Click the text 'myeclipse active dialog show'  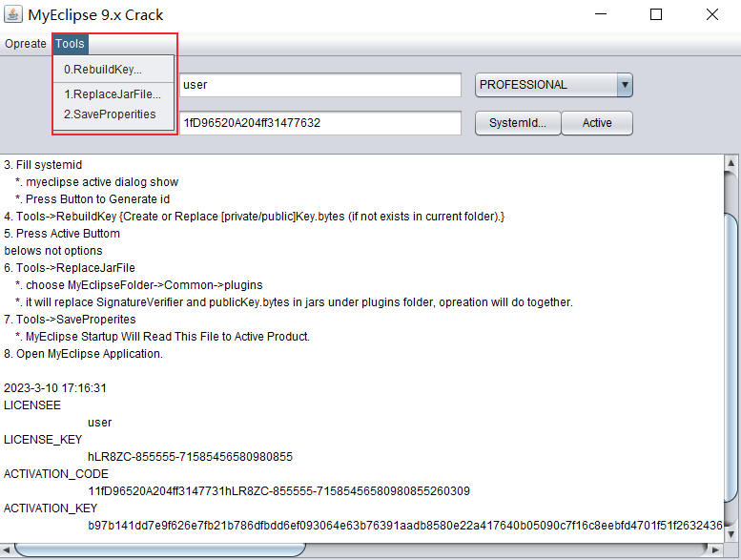[102, 182]
